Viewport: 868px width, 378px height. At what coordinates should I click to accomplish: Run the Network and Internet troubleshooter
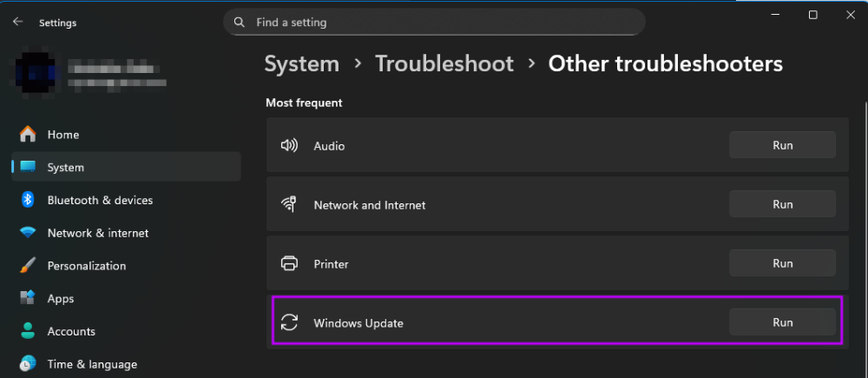(782, 204)
